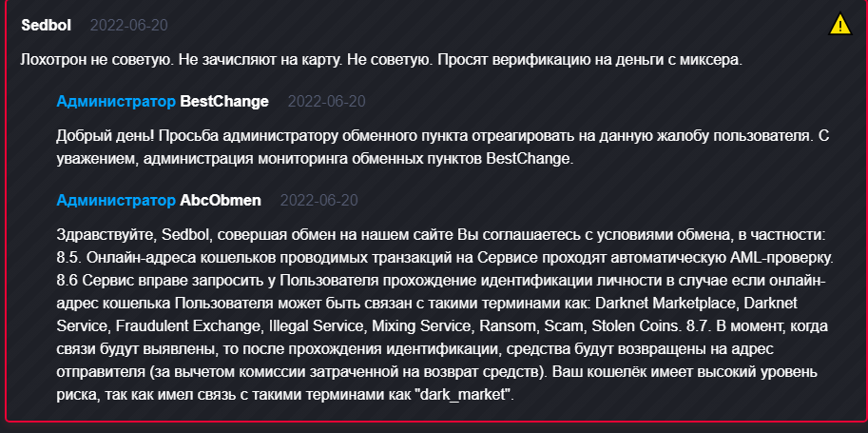Click the yellow warning triangle icon

click(x=839, y=25)
